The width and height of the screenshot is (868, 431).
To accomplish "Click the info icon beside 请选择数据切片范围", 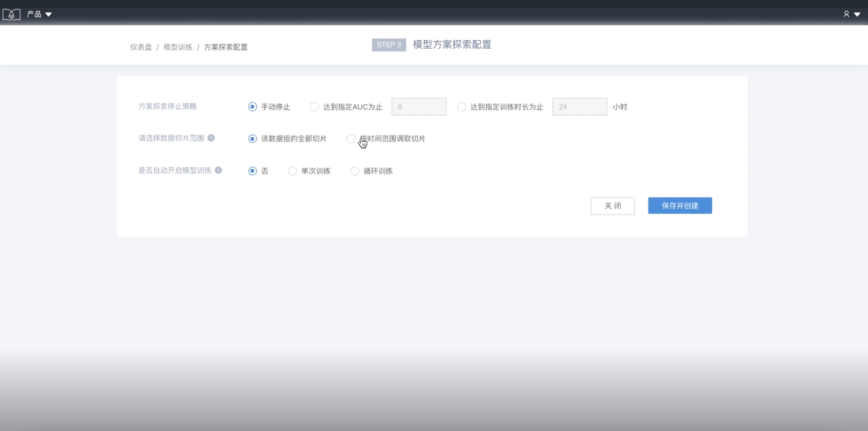I will click(211, 138).
